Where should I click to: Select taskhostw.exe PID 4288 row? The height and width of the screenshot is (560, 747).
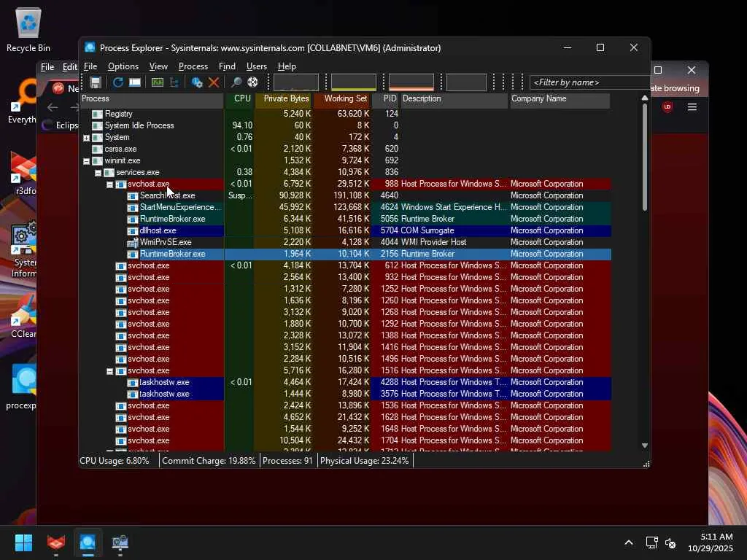[x=345, y=382]
